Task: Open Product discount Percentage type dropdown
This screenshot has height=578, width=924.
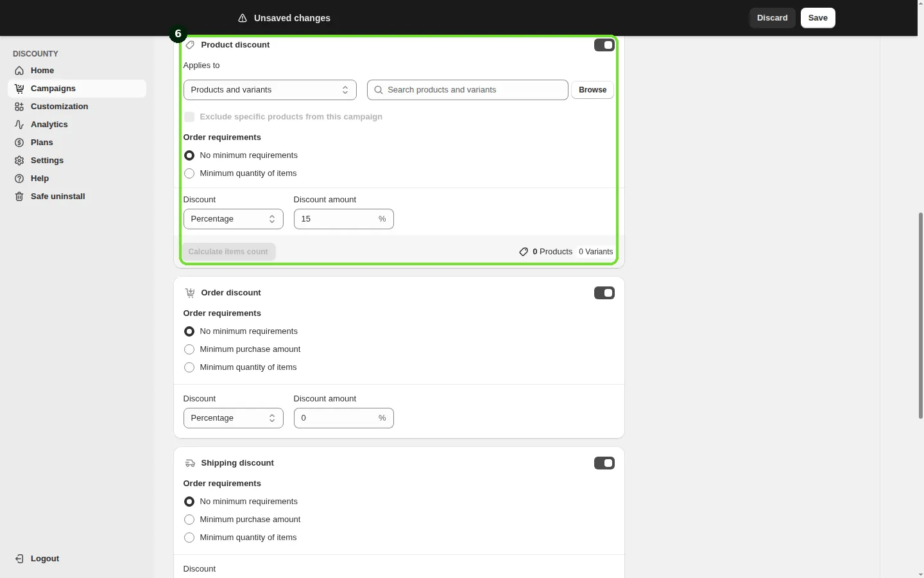Action: coord(234,219)
